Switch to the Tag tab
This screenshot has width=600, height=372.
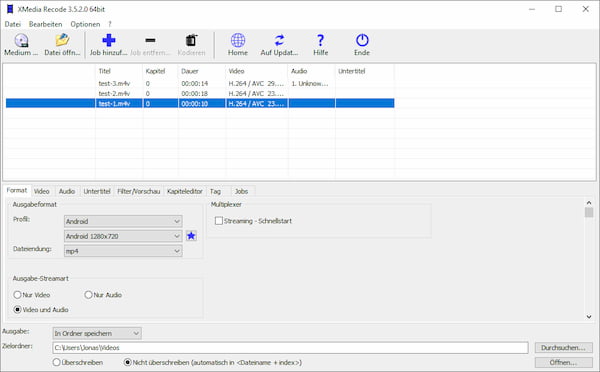tap(215, 191)
